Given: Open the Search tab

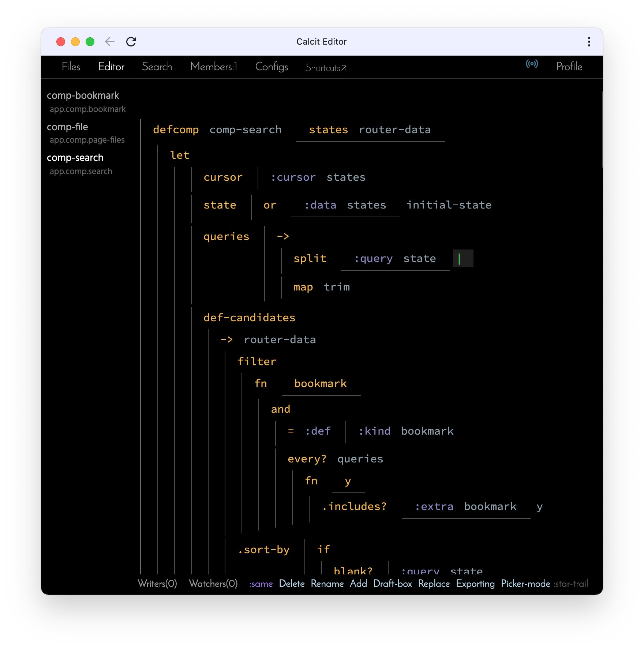Looking at the screenshot, I should [x=157, y=67].
